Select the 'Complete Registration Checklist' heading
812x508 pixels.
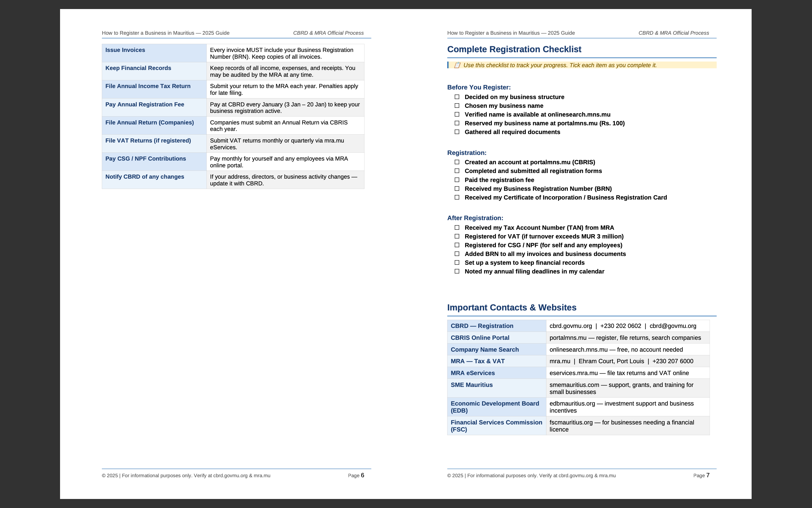click(x=514, y=49)
